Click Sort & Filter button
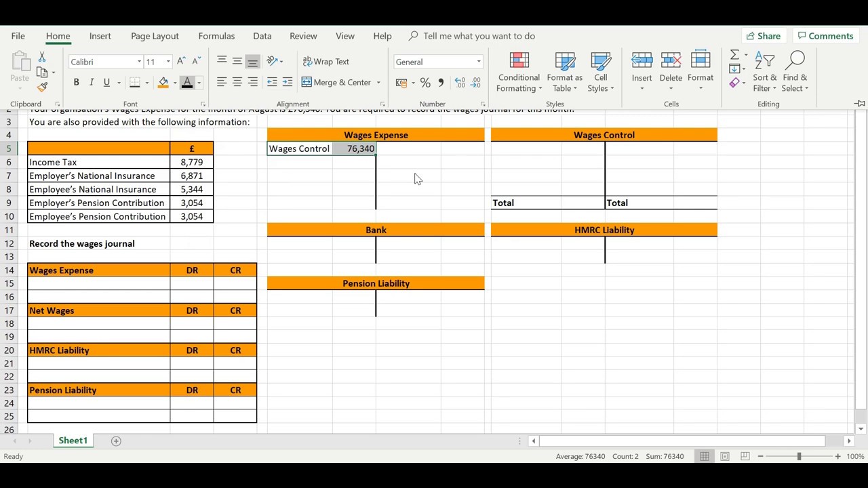This screenshot has height=488, width=868. 765,73
